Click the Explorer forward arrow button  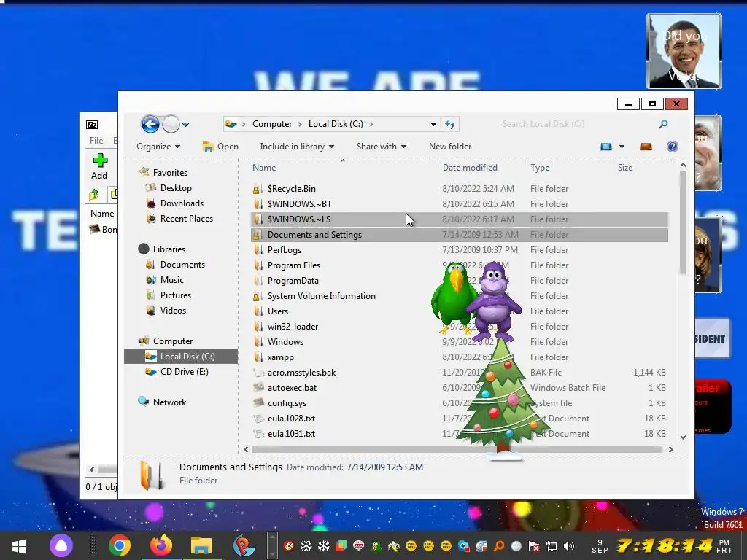(x=171, y=124)
